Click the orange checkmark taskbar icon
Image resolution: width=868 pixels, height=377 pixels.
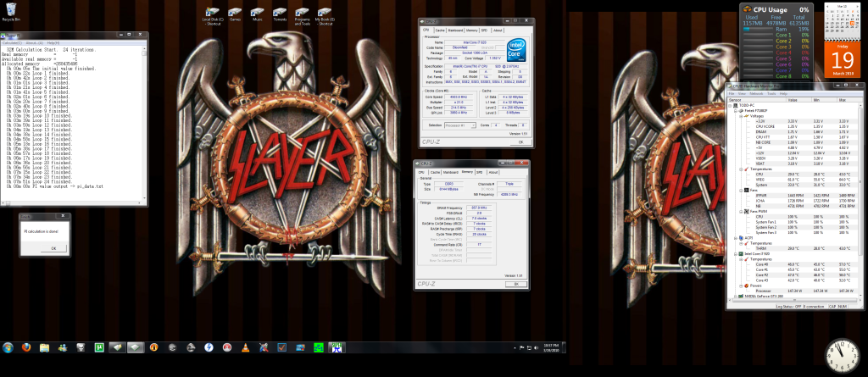pyautogui.click(x=281, y=347)
